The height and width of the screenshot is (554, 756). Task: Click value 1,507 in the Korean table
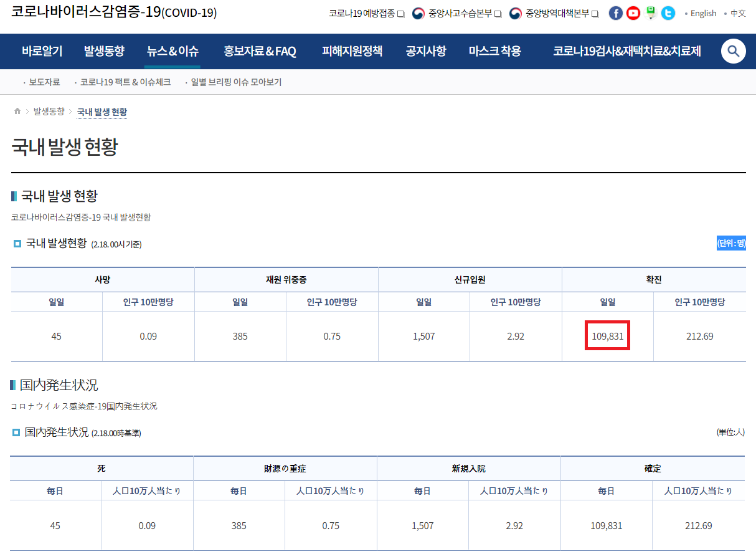[x=423, y=337]
